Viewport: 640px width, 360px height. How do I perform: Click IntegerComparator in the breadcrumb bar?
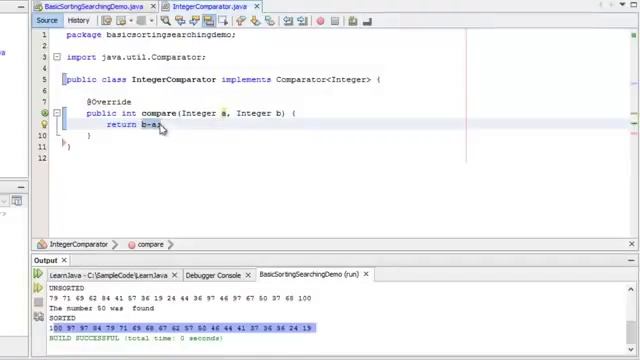click(78, 244)
